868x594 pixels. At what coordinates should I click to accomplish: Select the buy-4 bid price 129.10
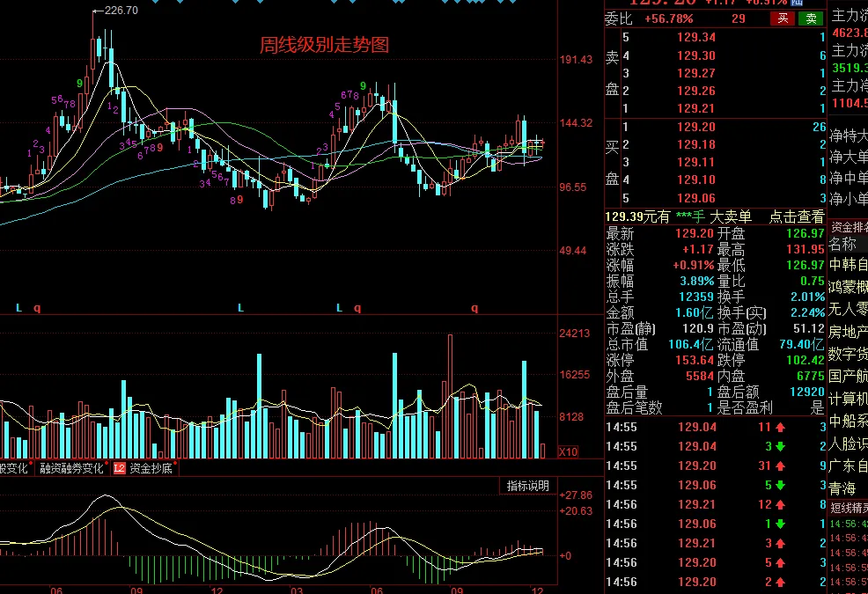(x=696, y=180)
